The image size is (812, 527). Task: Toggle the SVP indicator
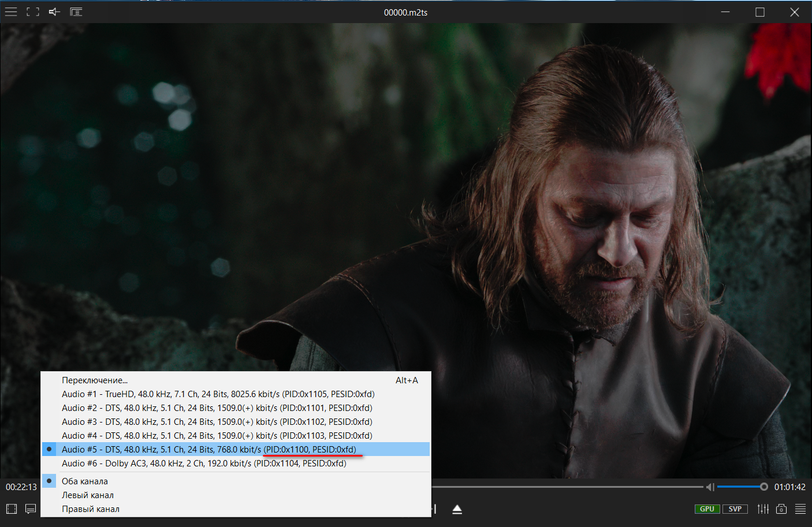point(735,509)
